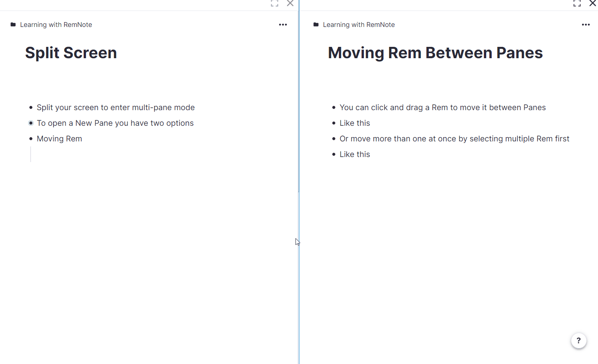This screenshot has width=598, height=364.
Task: Open left pane's three-dot options menu
Action: [x=283, y=25]
